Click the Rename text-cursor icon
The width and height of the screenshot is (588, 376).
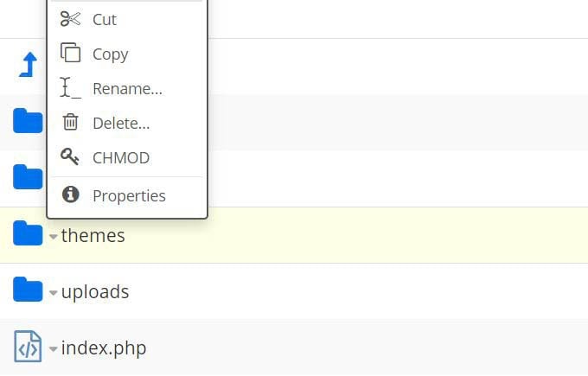point(70,88)
